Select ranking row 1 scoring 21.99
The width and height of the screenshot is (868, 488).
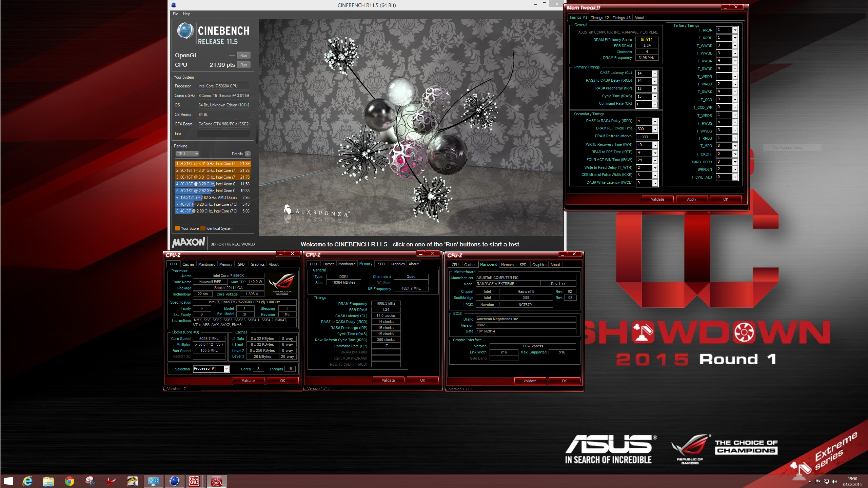(x=213, y=164)
